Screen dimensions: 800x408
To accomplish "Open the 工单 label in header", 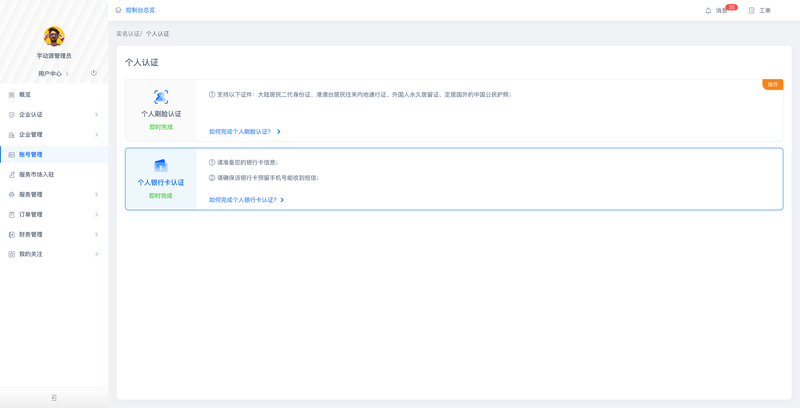I will point(765,10).
